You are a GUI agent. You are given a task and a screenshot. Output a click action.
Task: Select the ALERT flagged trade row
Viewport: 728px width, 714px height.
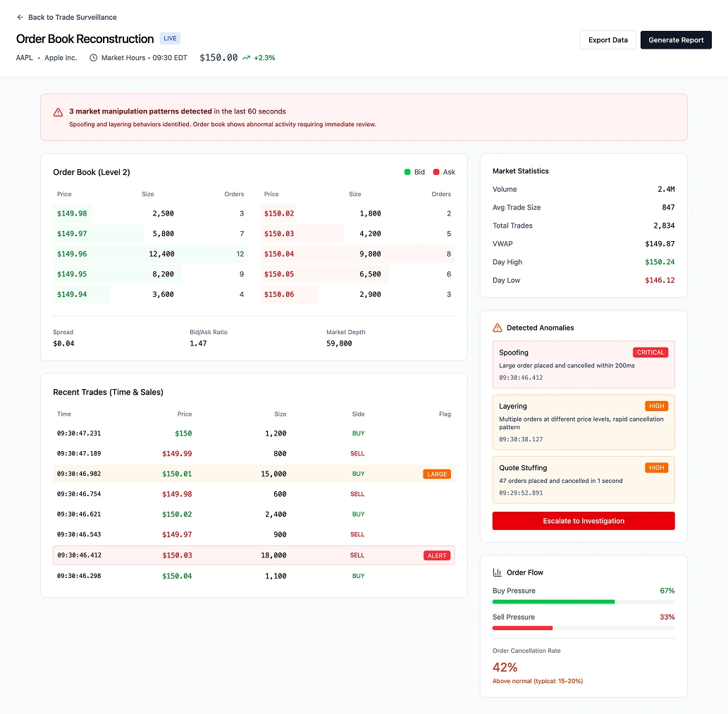(254, 555)
